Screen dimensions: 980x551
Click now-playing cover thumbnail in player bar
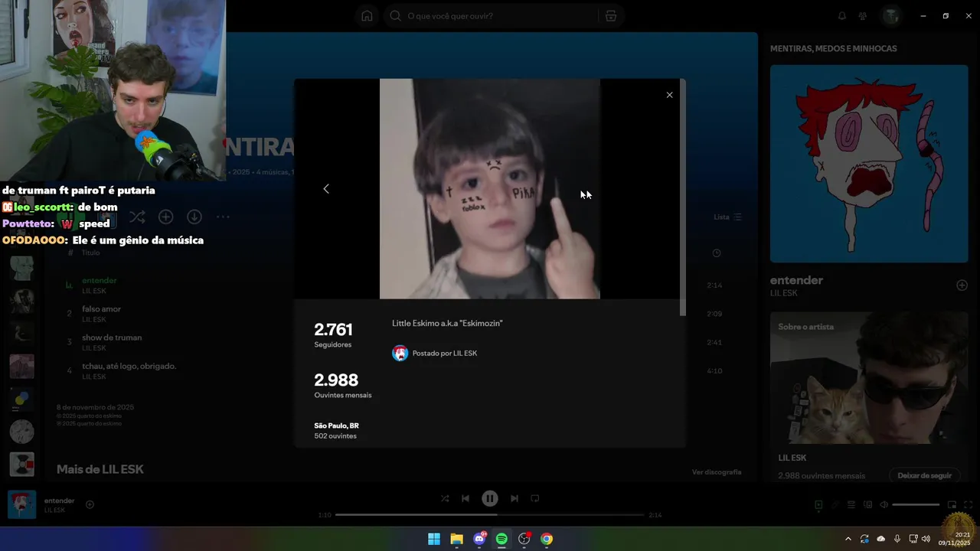tap(21, 505)
